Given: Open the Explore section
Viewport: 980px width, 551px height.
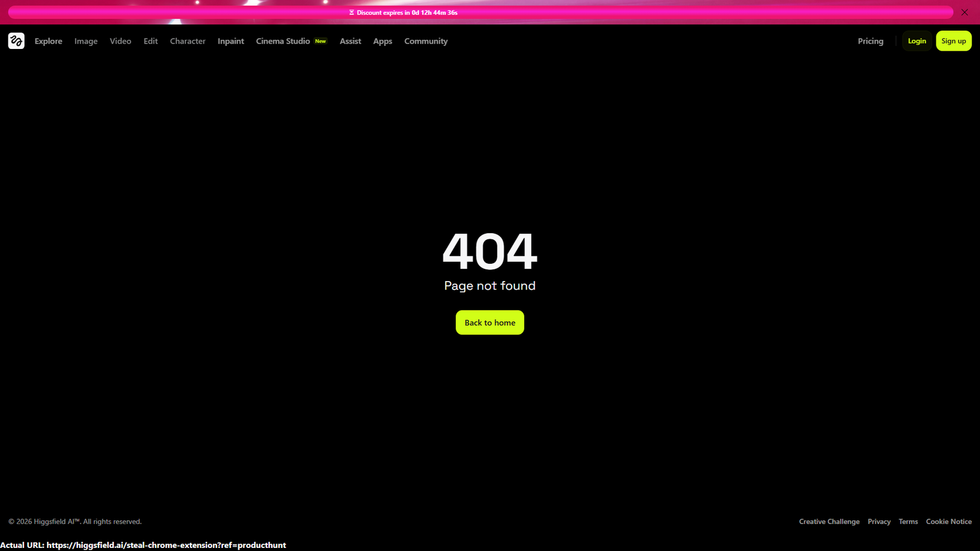Looking at the screenshot, I should tap(48, 41).
